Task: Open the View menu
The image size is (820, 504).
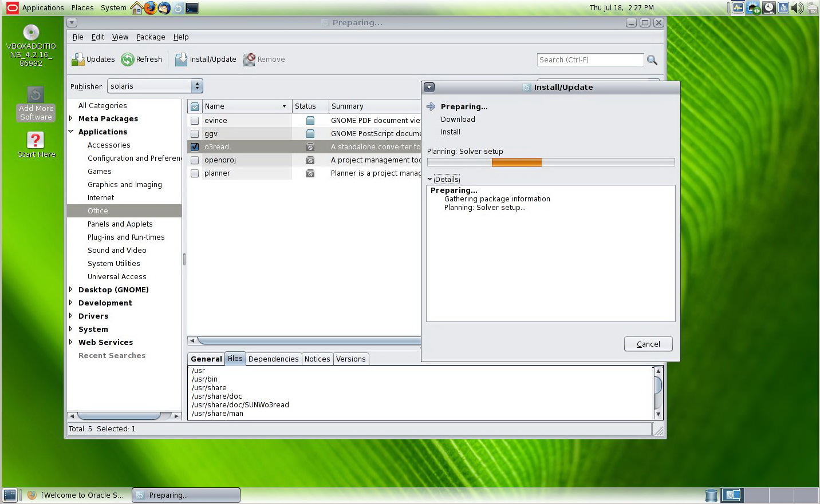Action: pos(120,37)
